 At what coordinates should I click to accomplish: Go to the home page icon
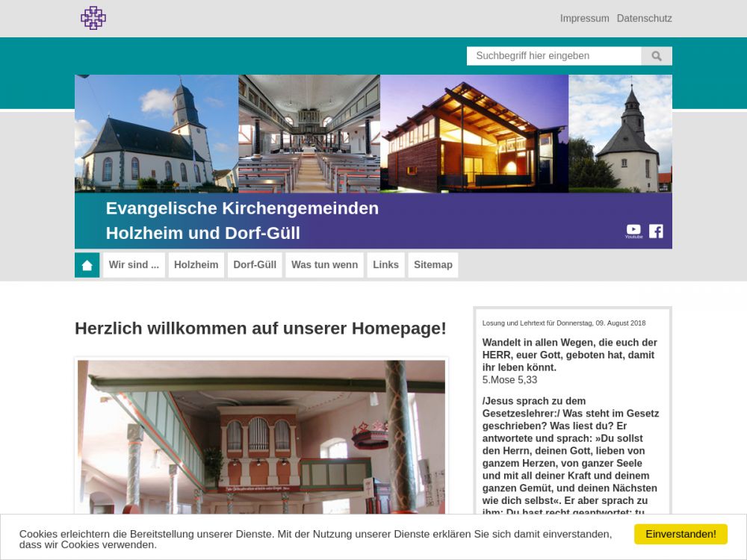click(x=87, y=265)
